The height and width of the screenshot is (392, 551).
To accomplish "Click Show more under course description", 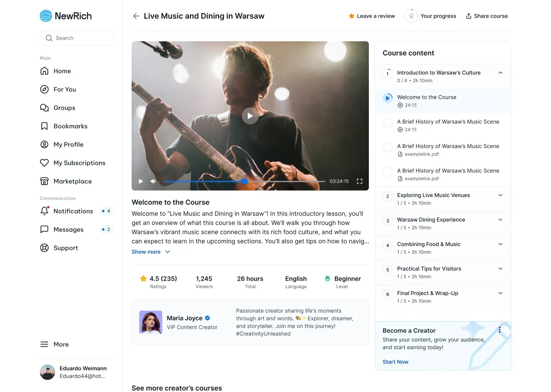I will click(146, 252).
